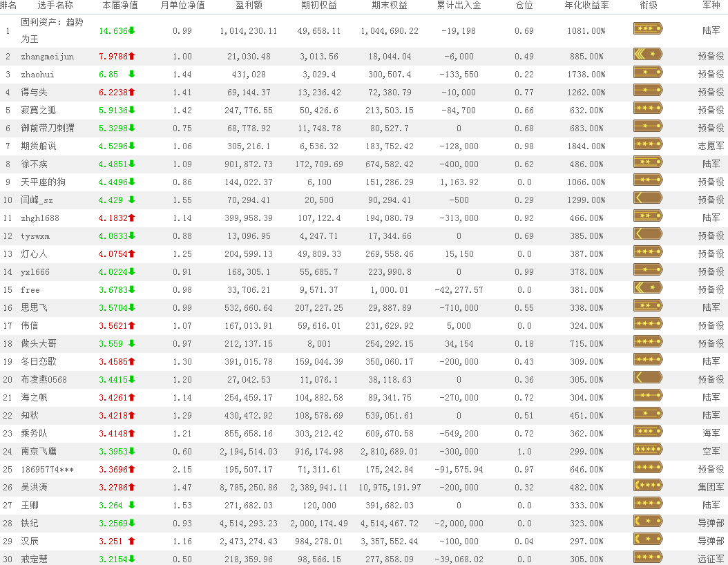Image resolution: width=728 pixels, height=565 pixels.
Task: Open the trader named 海之帆
Action: tap(34, 397)
